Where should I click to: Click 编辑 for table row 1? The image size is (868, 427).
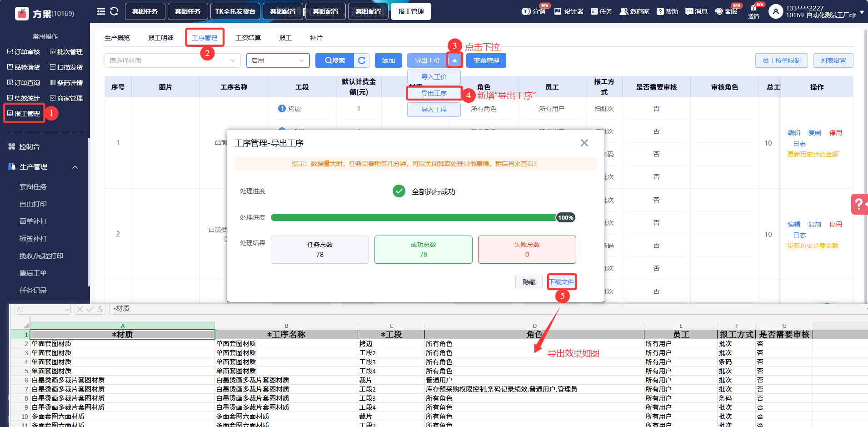click(x=794, y=133)
